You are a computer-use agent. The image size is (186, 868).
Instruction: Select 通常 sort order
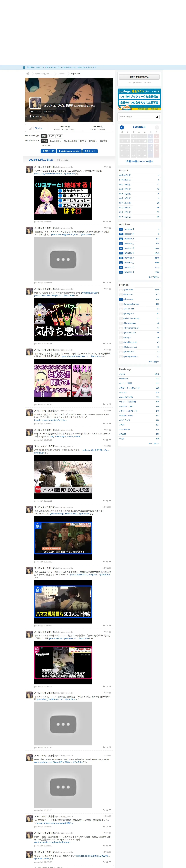point(44,136)
